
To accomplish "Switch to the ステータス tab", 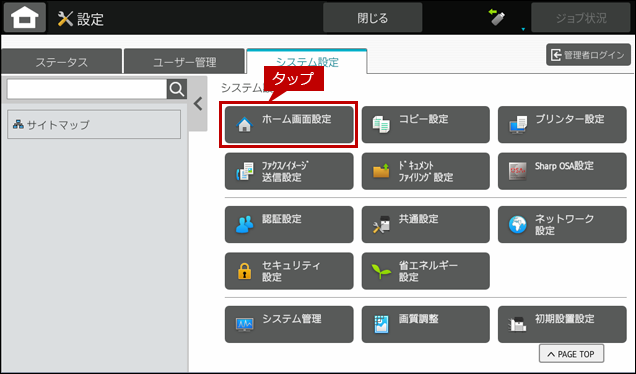I will (x=61, y=61).
